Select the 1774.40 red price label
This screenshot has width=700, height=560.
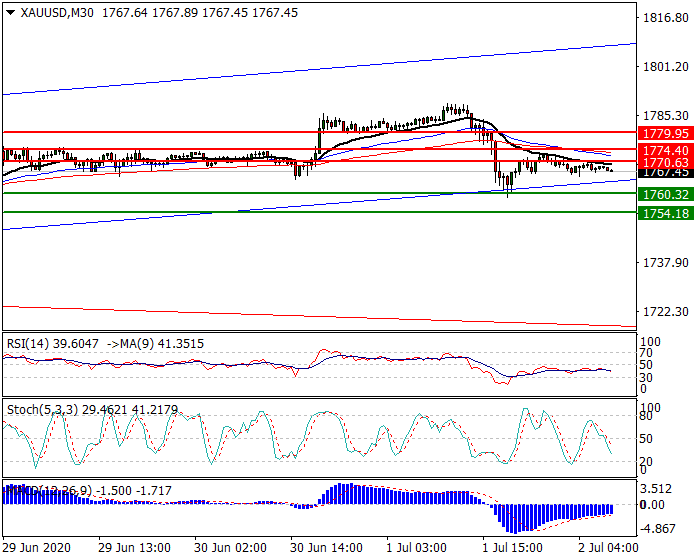tap(666, 150)
